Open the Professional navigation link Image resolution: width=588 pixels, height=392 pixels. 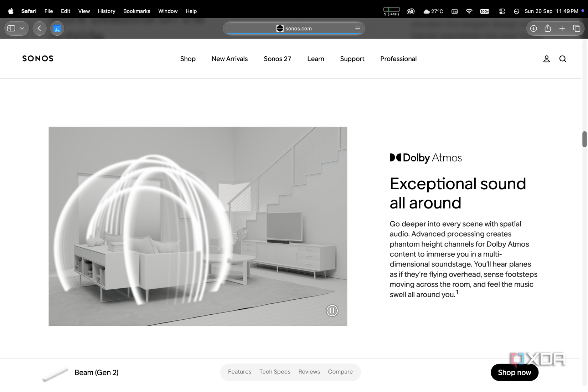[x=398, y=59]
